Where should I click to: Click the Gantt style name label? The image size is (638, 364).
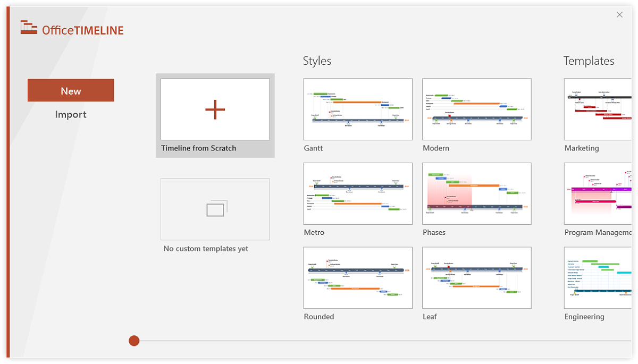pos(313,148)
